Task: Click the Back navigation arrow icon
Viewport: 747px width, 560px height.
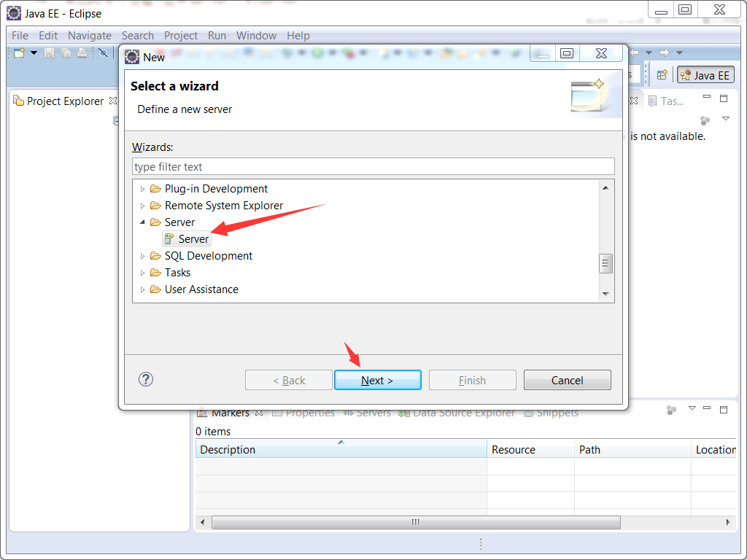Action: coord(634,52)
